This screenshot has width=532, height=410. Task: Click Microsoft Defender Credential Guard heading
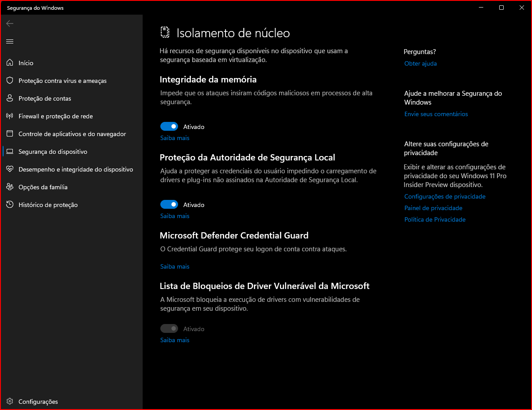[x=234, y=235]
